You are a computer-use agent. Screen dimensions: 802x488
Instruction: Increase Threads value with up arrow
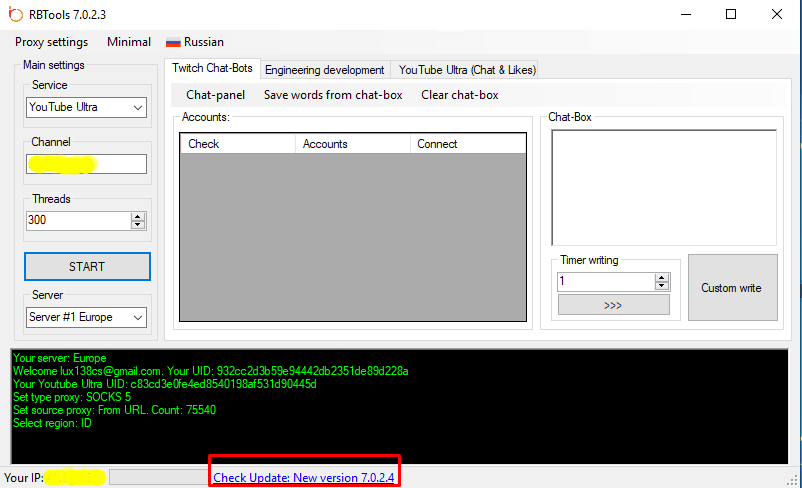tap(137, 216)
